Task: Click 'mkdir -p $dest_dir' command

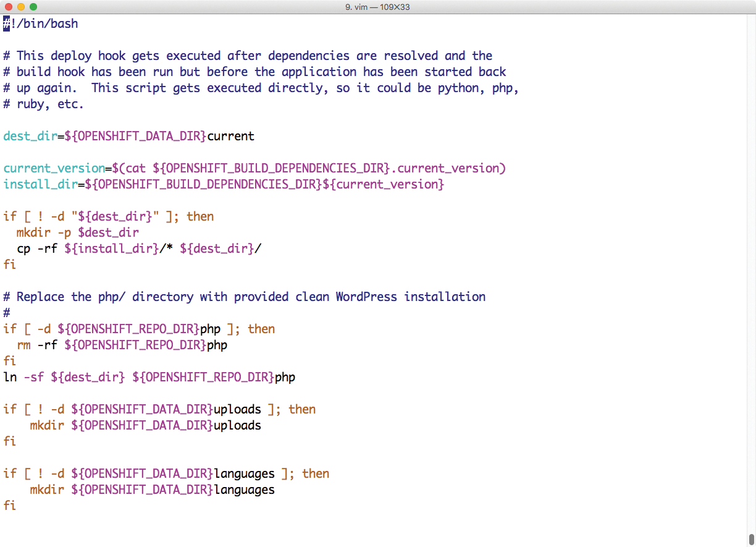Action: 78,232
